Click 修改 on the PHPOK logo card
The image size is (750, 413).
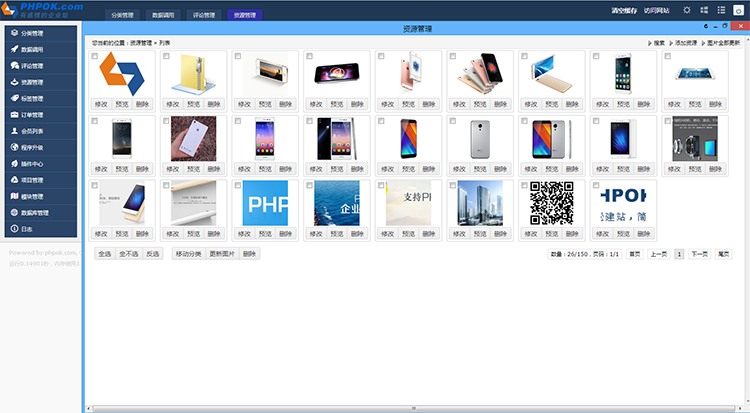coord(101,104)
